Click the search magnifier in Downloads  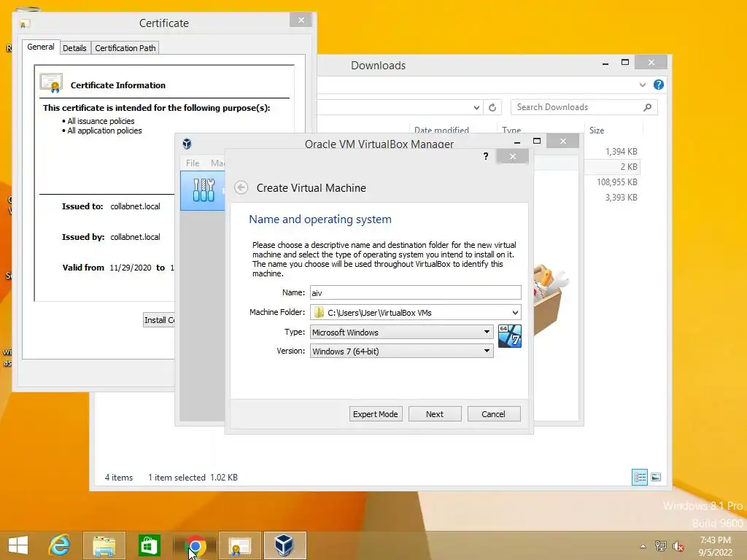[x=647, y=107]
